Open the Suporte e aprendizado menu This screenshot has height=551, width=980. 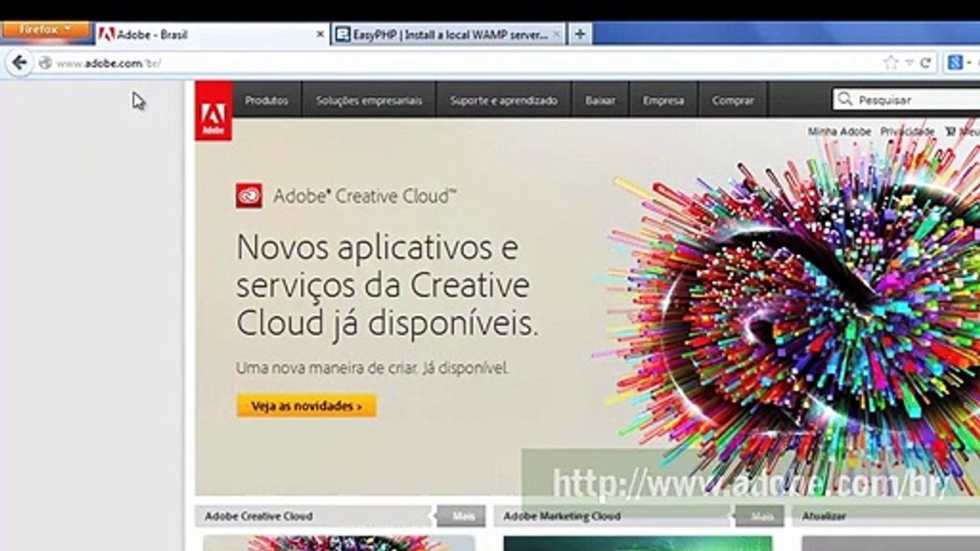(x=504, y=100)
